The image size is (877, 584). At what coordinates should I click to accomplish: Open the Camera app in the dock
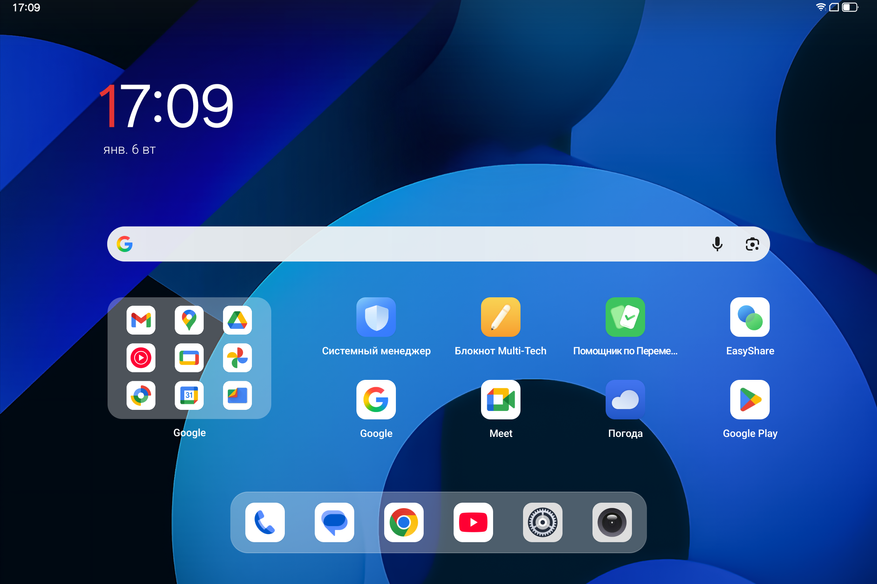tap(612, 522)
